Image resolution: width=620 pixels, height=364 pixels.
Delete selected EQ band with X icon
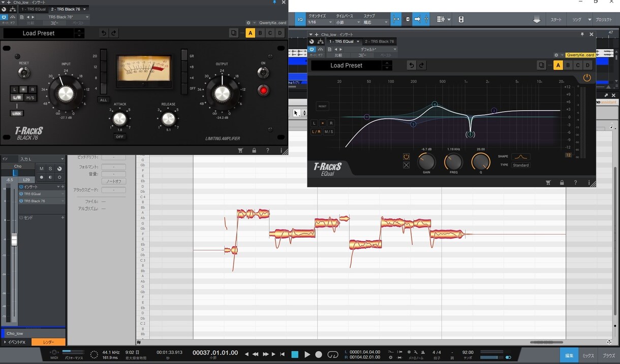[x=406, y=165]
